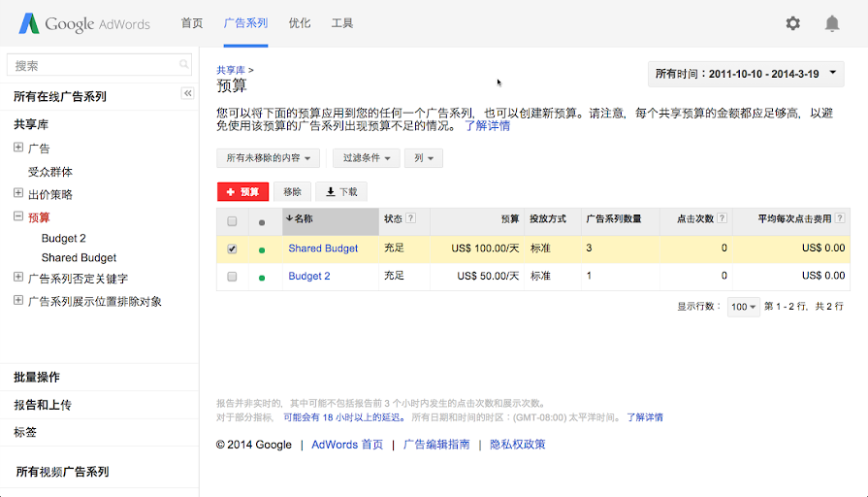Click the Google AdWords logo
The height and width of the screenshot is (497, 868).
(83, 23)
